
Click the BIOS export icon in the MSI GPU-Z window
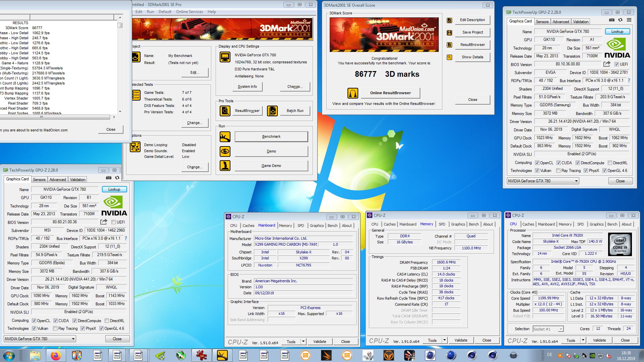[104, 222]
